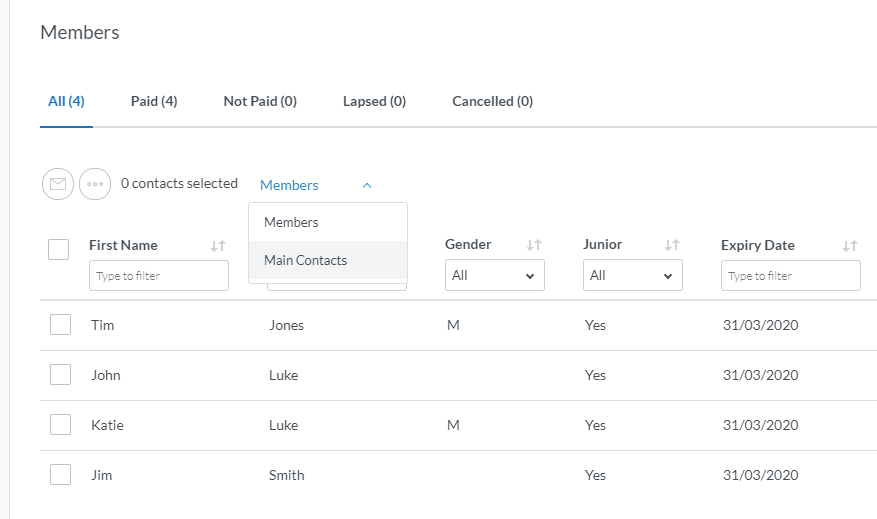Open the Not Paid (0) tab
This screenshot has width=877, height=519.
[x=260, y=101]
